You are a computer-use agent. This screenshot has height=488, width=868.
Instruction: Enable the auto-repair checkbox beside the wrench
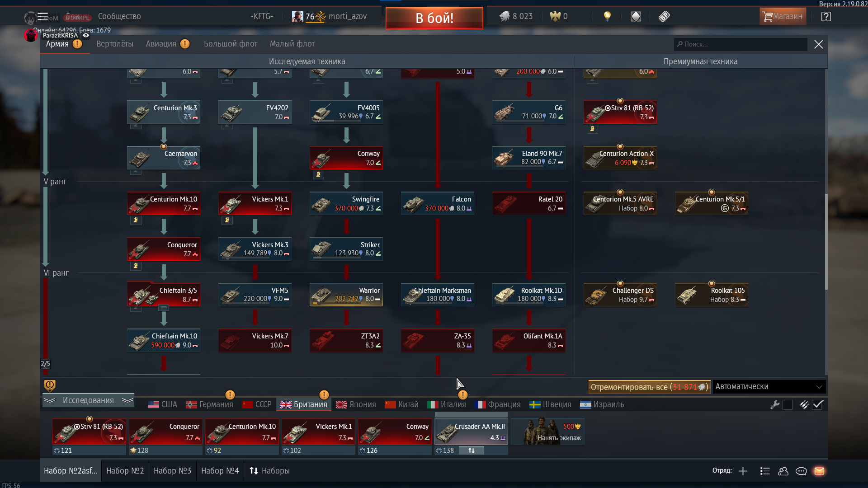788,405
